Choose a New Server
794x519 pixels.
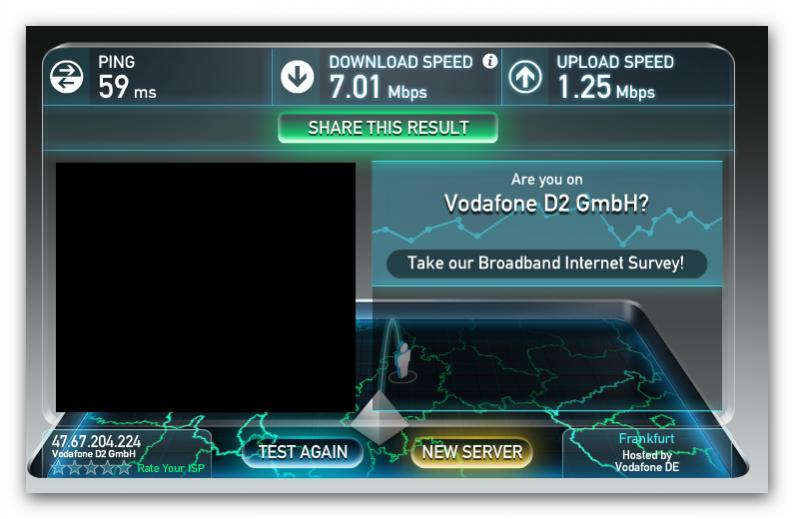click(x=471, y=452)
